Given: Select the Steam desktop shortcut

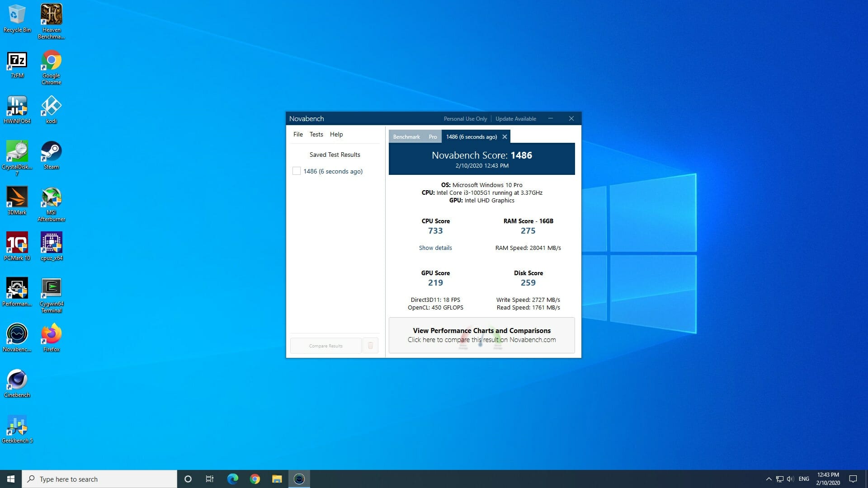Looking at the screenshot, I should point(51,155).
